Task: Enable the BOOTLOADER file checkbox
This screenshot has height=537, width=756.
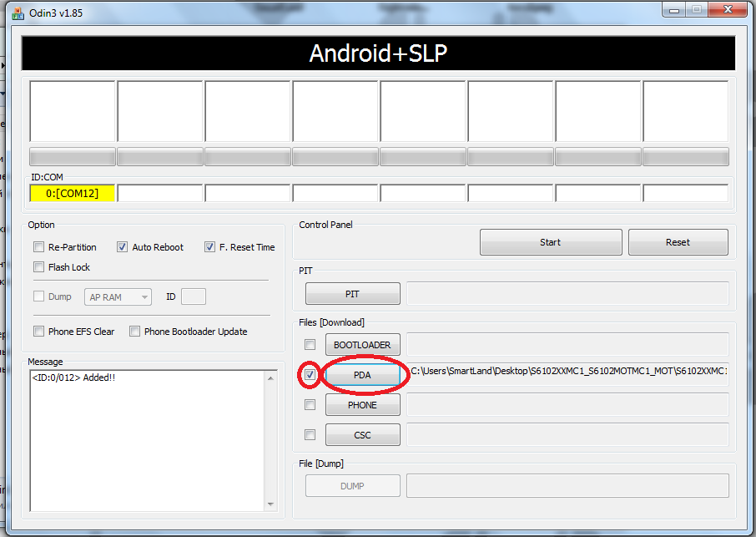Action: click(x=310, y=344)
